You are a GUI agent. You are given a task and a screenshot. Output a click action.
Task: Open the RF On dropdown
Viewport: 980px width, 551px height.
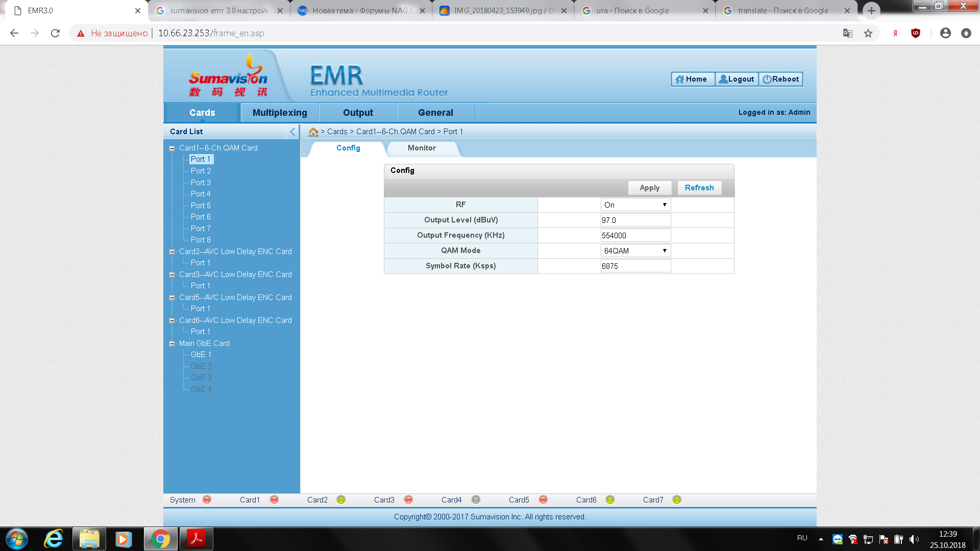pos(635,205)
